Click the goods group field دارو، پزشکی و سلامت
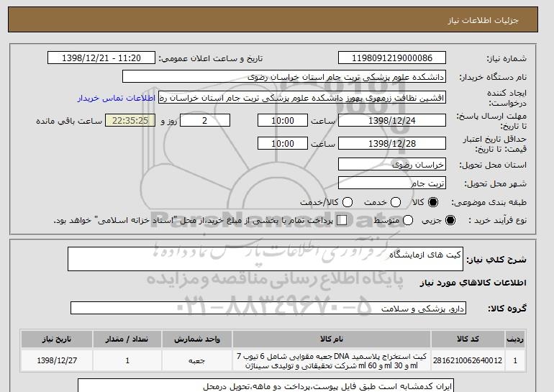The image size is (554, 392). tap(268, 309)
